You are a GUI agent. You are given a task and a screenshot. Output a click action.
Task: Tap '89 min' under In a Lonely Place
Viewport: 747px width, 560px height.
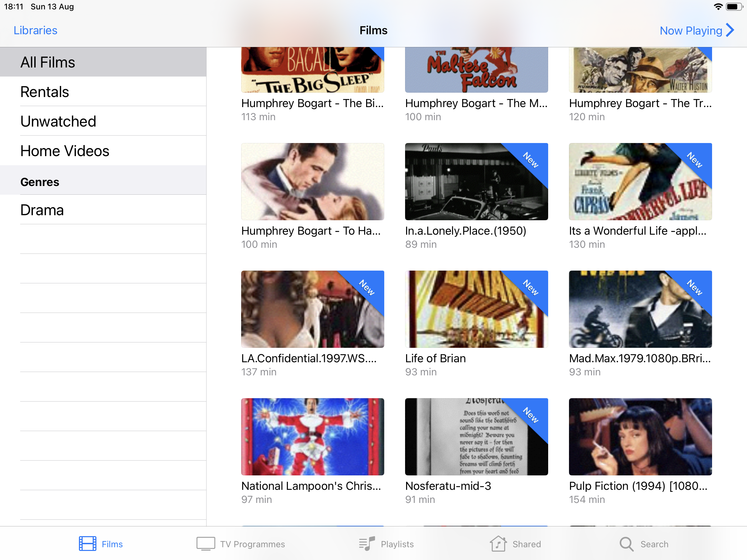[x=421, y=244]
